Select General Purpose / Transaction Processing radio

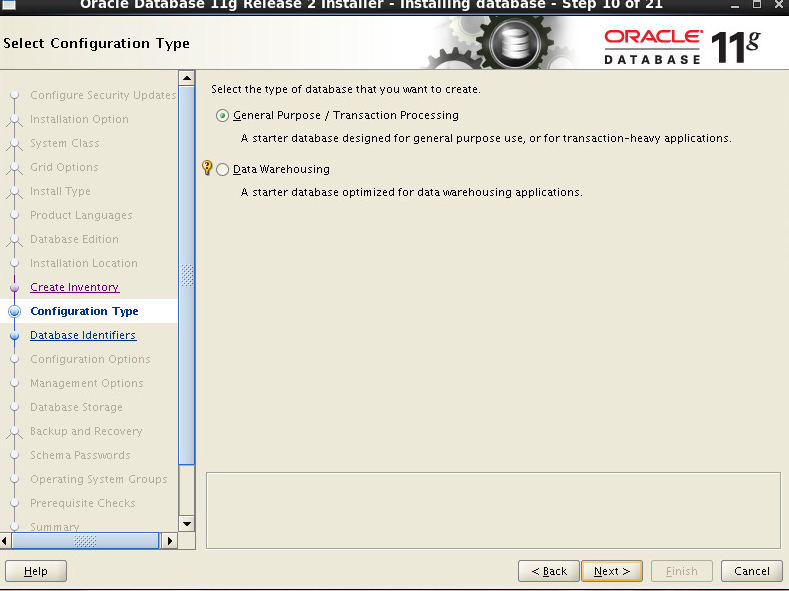[x=222, y=116]
